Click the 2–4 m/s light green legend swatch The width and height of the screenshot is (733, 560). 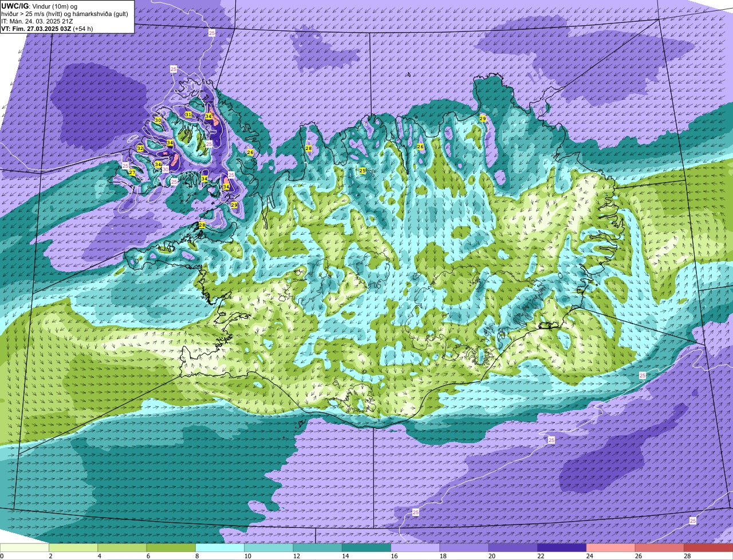(73, 547)
